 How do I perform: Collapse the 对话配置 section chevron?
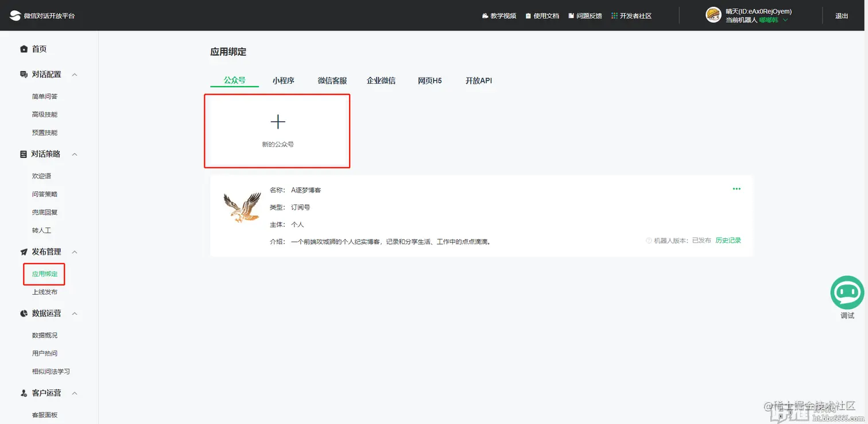coord(75,75)
